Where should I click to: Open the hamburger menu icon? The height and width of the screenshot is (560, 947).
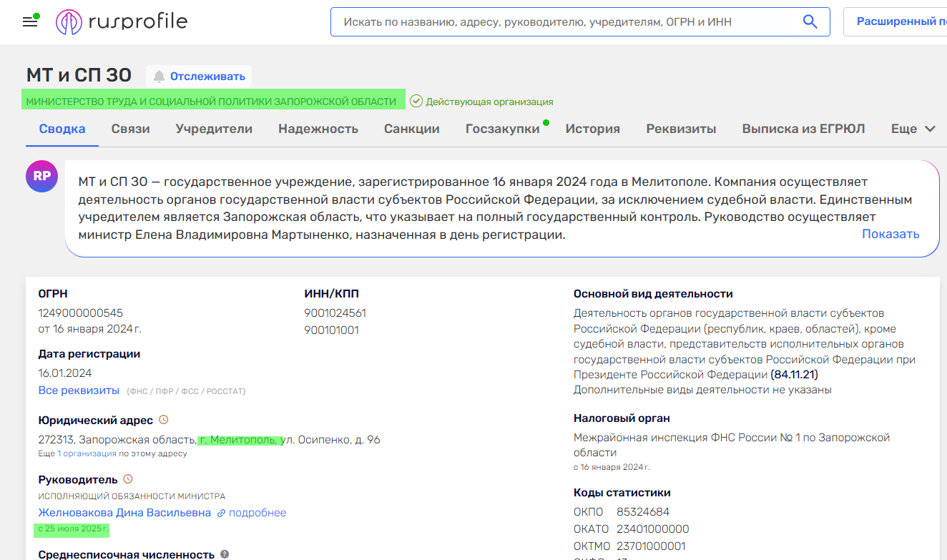(30, 21)
